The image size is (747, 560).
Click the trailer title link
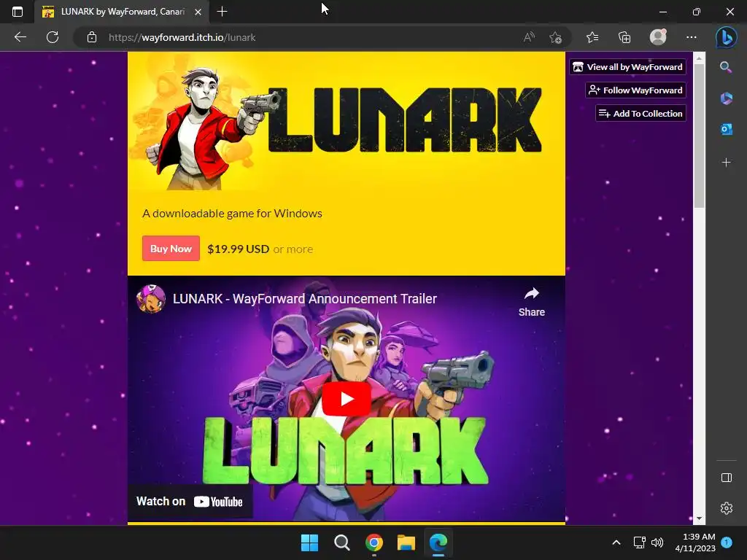pos(305,298)
